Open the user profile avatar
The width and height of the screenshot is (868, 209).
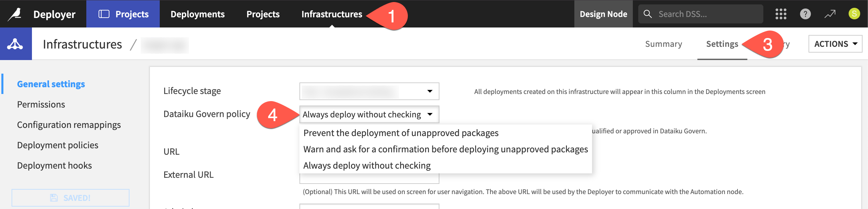click(x=854, y=14)
